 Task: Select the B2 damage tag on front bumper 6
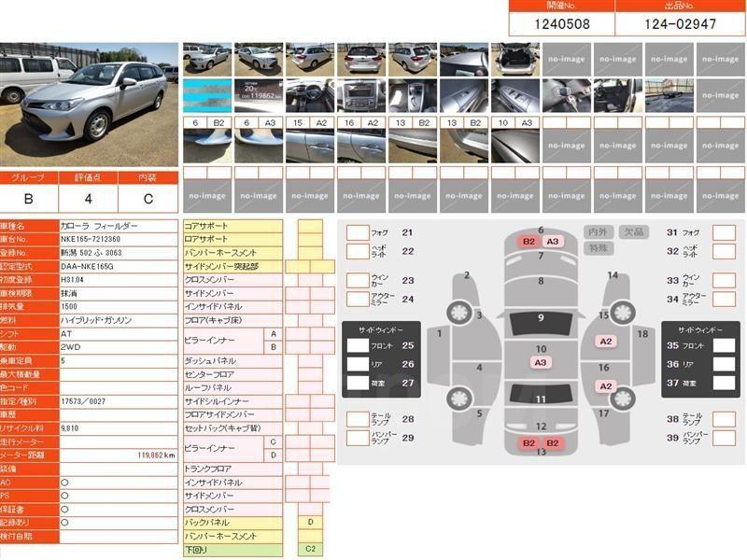(x=529, y=242)
